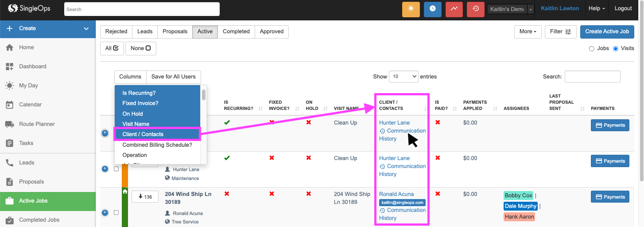Switch to the Completed tab
This screenshot has width=644, height=227.
click(236, 31)
